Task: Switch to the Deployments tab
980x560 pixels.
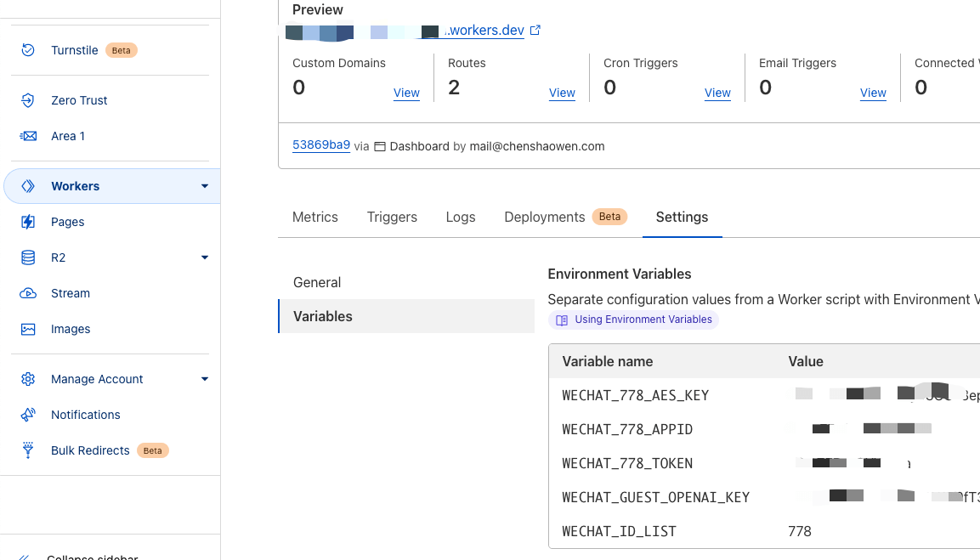Action: [544, 217]
